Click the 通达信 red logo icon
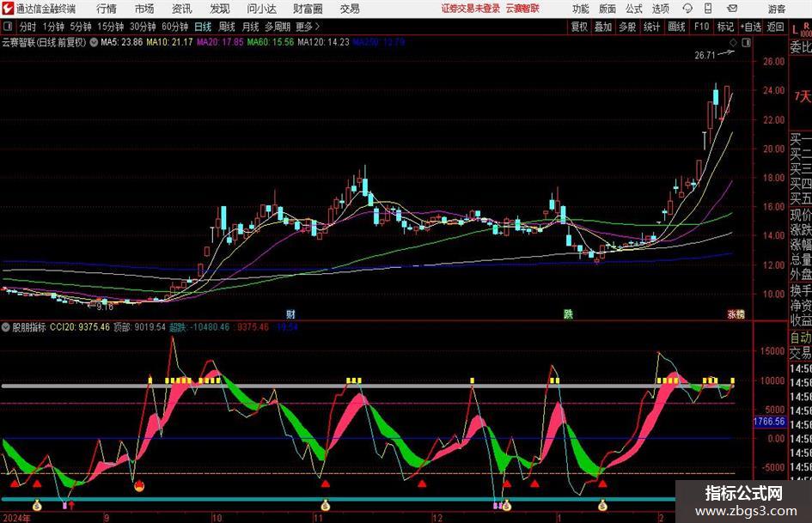Viewport: 812px width, 523px height. (x=8, y=9)
